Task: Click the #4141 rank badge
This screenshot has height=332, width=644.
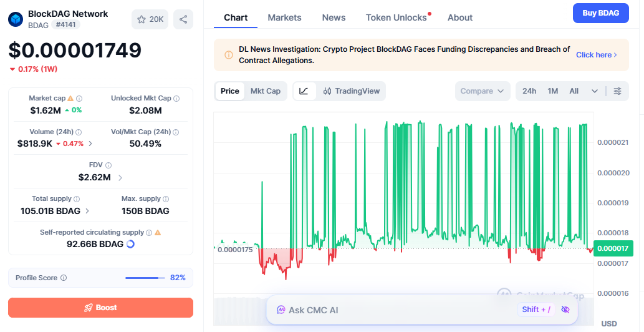Action: pyautogui.click(x=65, y=25)
